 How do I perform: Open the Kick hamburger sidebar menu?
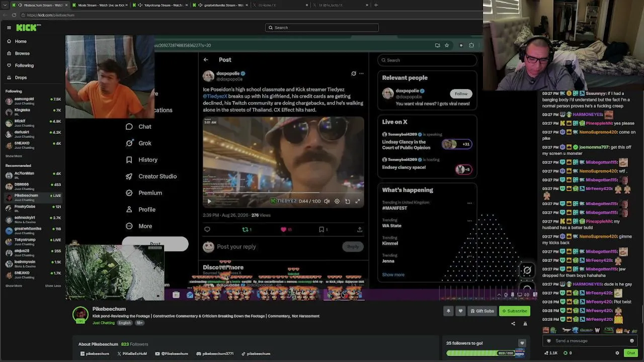(x=9, y=28)
